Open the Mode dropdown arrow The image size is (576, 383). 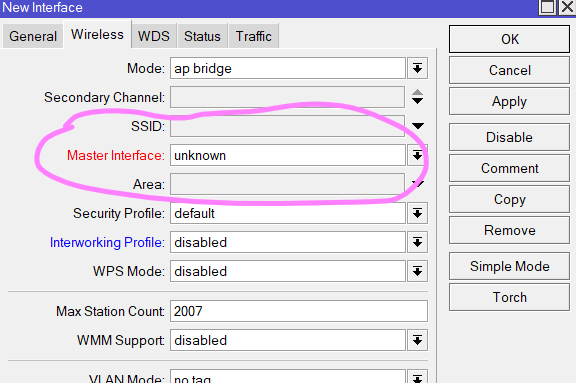coord(417,68)
